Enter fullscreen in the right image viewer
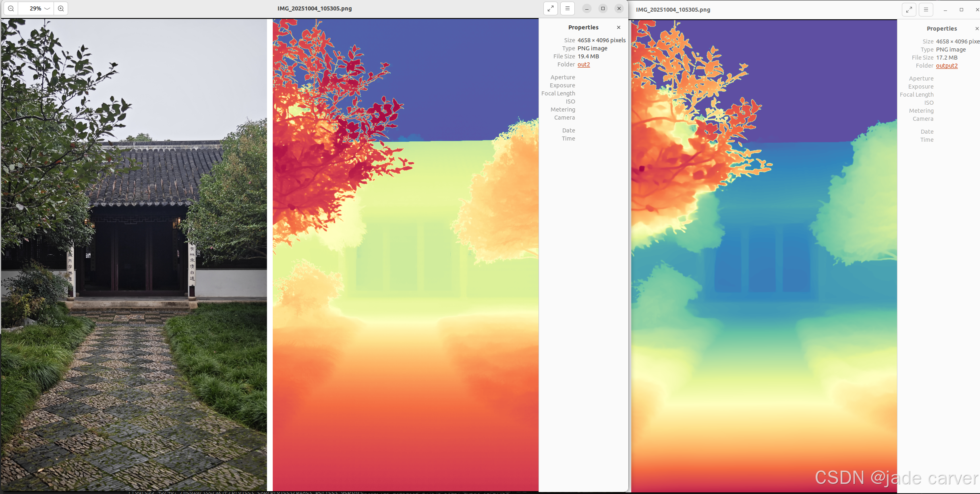The height and width of the screenshot is (494, 980). coord(909,10)
